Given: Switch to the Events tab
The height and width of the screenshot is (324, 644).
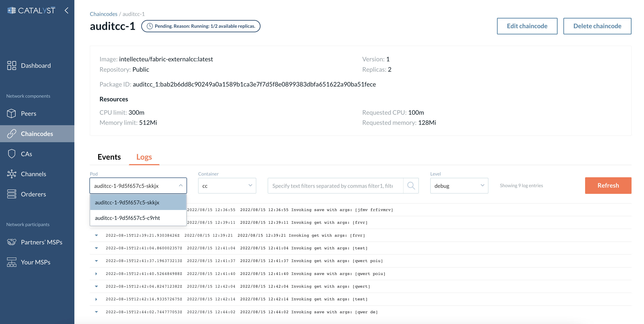Looking at the screenshot, I should pyautogui.click(x=109, y=157).
